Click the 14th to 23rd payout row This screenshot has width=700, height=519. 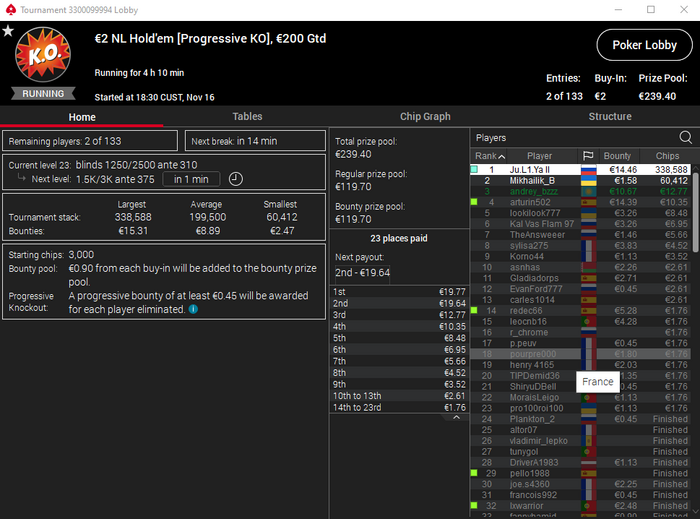pos(399,407)
